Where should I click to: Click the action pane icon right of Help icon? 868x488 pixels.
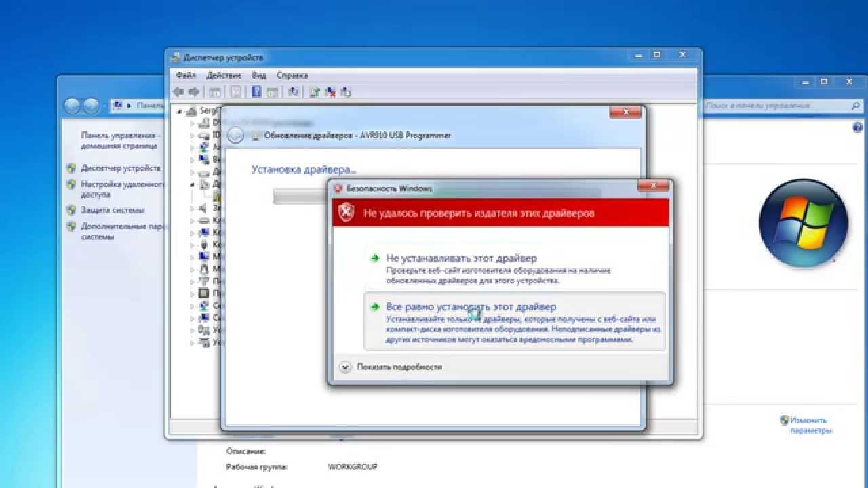[272, 91]
